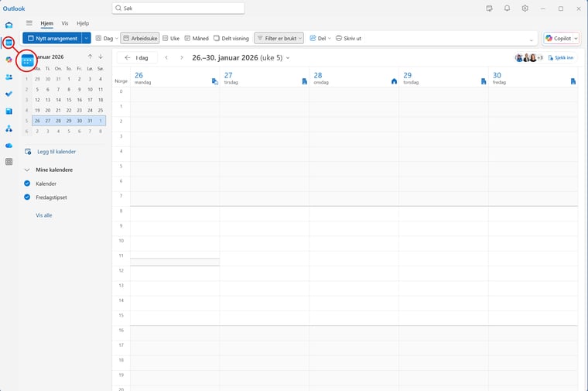Click the office location icon on torsdag 29
Image resolution: width=588 pixels, height=391 pixels.
pyautogui.click(x=484, y=81)
